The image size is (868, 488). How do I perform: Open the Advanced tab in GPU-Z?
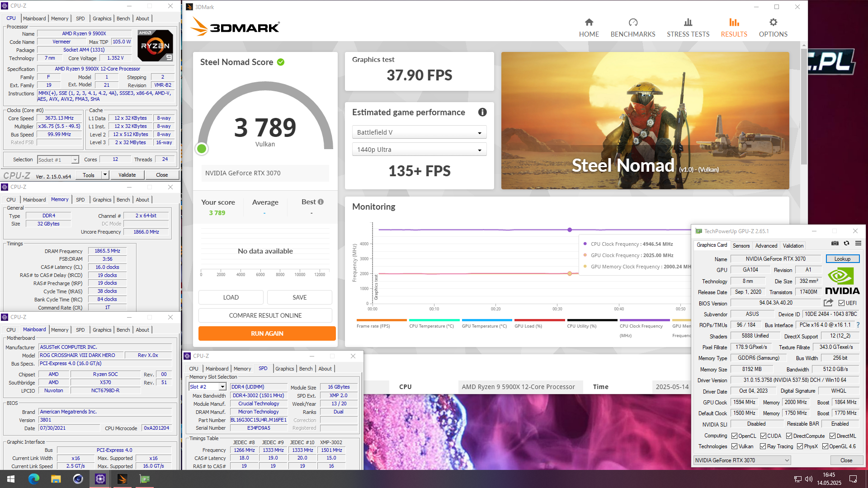click(766, 246)
